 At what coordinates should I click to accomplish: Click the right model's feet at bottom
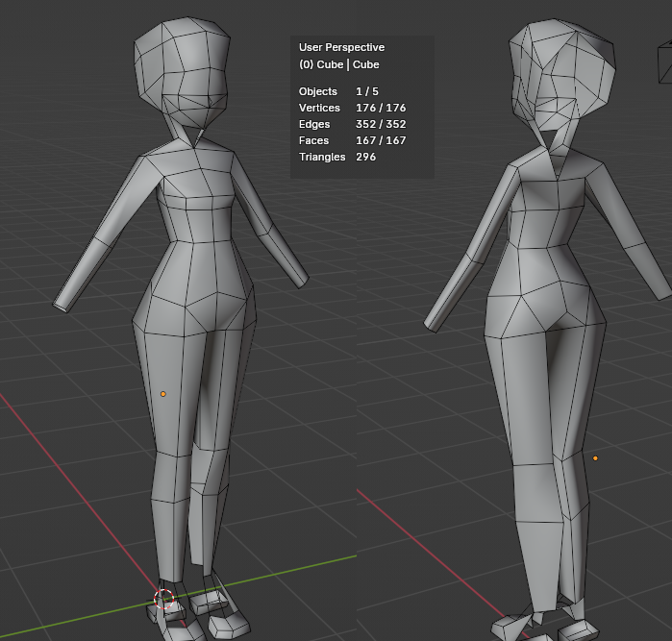coord(538,627)
